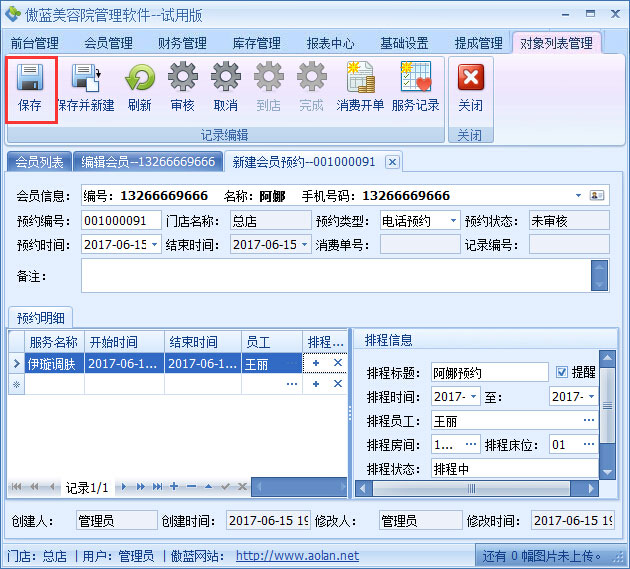Click the 取消 cancel gear icon
The image size is (630, 569).
point(226,88)
